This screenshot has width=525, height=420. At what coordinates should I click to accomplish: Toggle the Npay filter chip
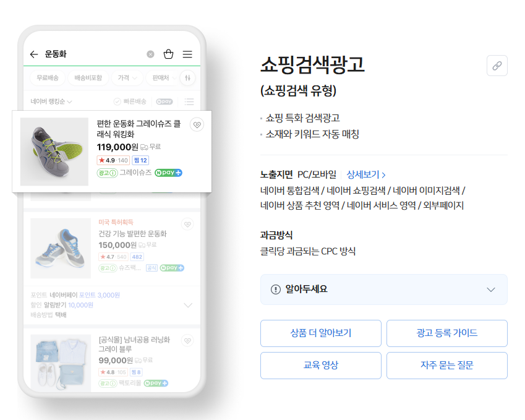(164, 101)
